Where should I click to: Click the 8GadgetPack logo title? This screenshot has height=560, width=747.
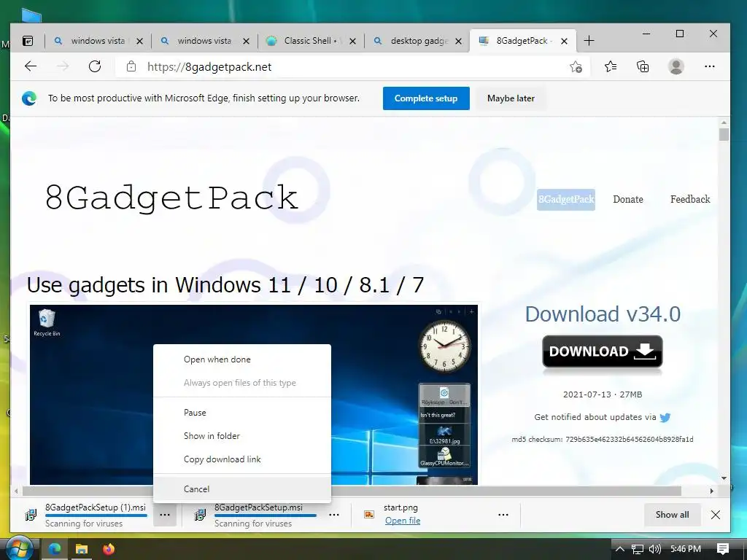(171, 198)
